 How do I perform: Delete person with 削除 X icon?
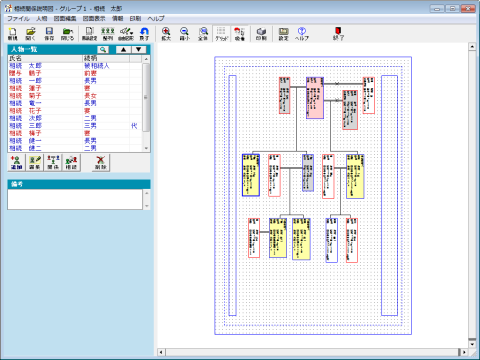pyautogui.click(x=100, y=163)
